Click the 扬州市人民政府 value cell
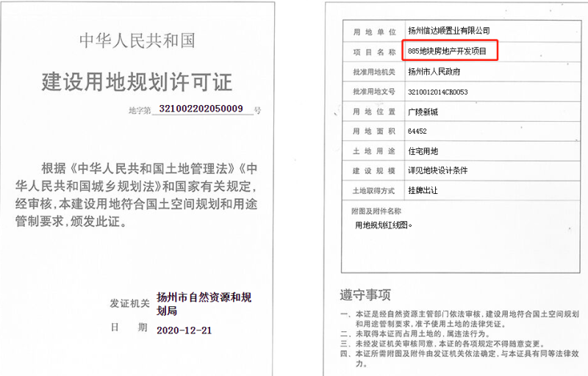 pyautogui.click(x=434, y=72)
